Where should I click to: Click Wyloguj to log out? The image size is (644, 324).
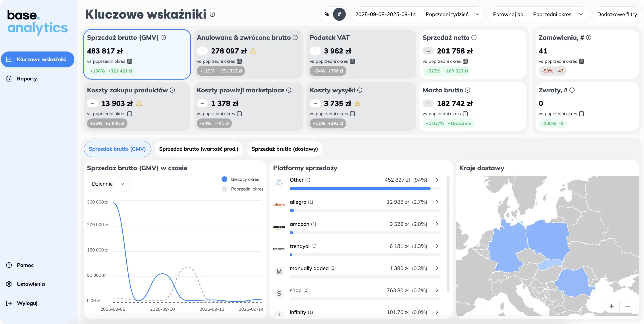(x=27, y=303)
